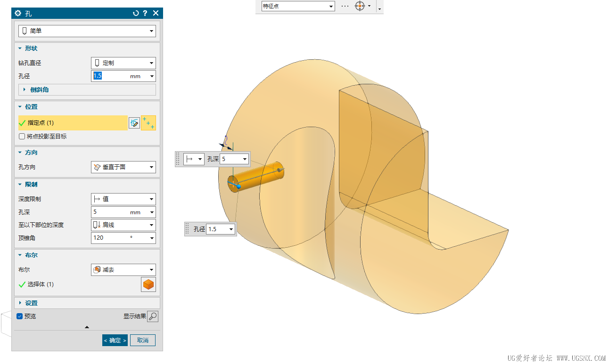Click the on-screen 孔深 input showing 5
Viewport: 608px width, 364px height.
(231, 159)
